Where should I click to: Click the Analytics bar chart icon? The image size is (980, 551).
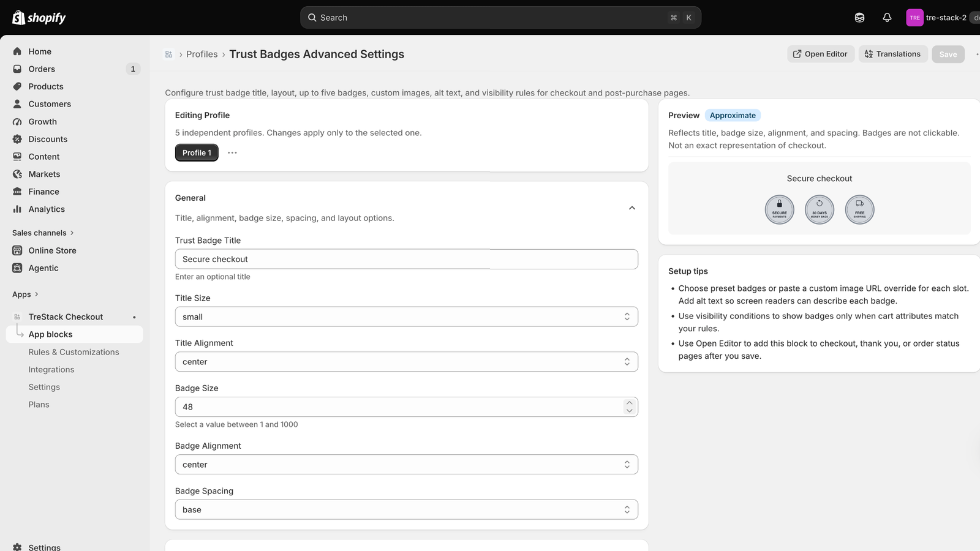[x=17, y=209]
